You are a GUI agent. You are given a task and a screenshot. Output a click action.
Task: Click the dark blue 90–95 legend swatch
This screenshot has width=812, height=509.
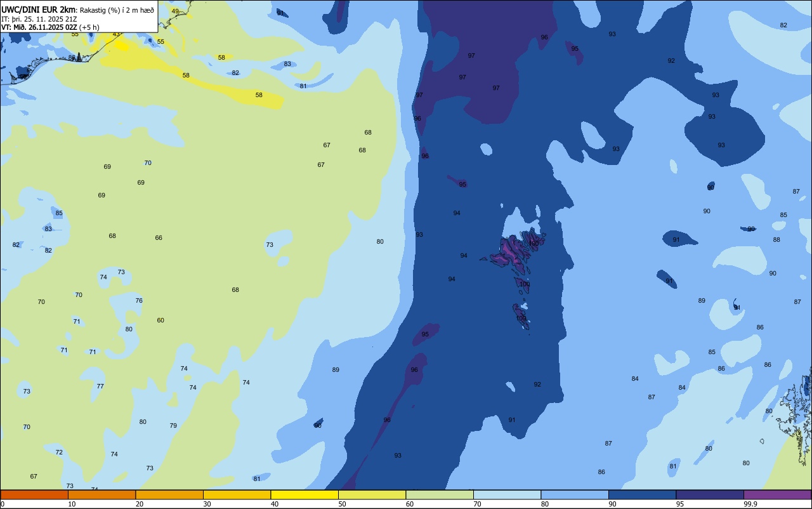pyautogui.click(x=642, y=494)
